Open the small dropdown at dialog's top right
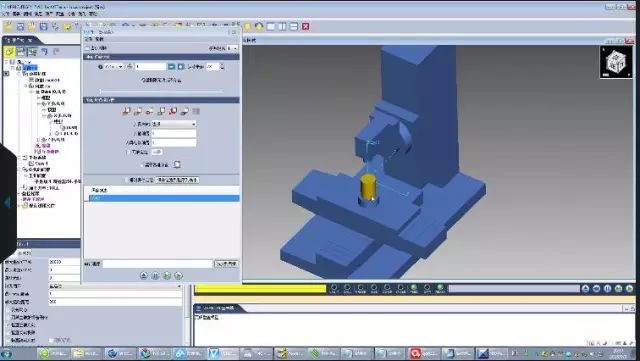The image size is (640, 361). click(x=232, y=48)
